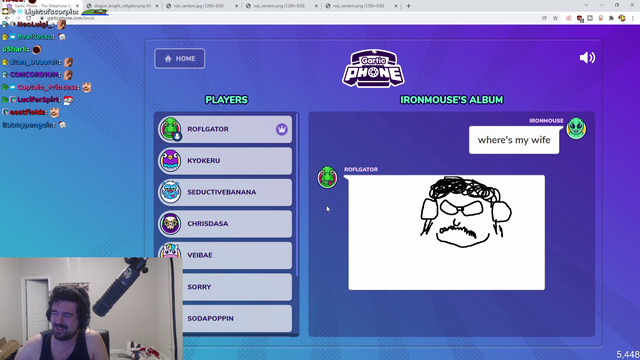640x360 pixels.
Task: Click the ROFLGATOR name label above the drawing
Action: click(x=361, y=169)
